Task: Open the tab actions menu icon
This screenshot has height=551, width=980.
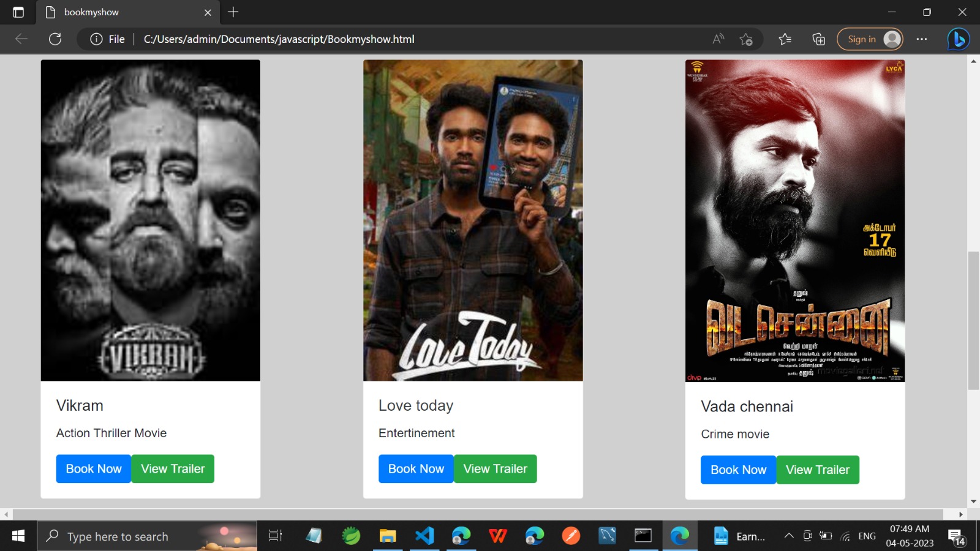Action: (x=18, y=12)
